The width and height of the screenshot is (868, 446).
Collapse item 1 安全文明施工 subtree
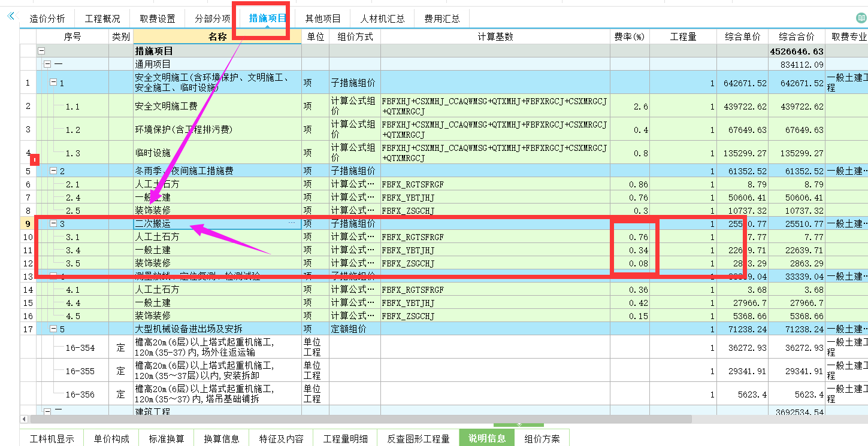click(x=53, y=83)
